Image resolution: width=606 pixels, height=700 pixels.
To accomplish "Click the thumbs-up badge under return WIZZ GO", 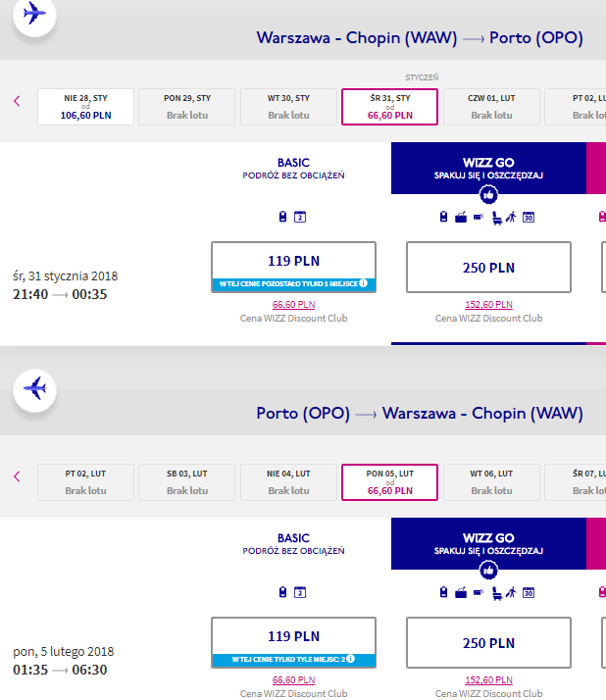I will point(488,570).
